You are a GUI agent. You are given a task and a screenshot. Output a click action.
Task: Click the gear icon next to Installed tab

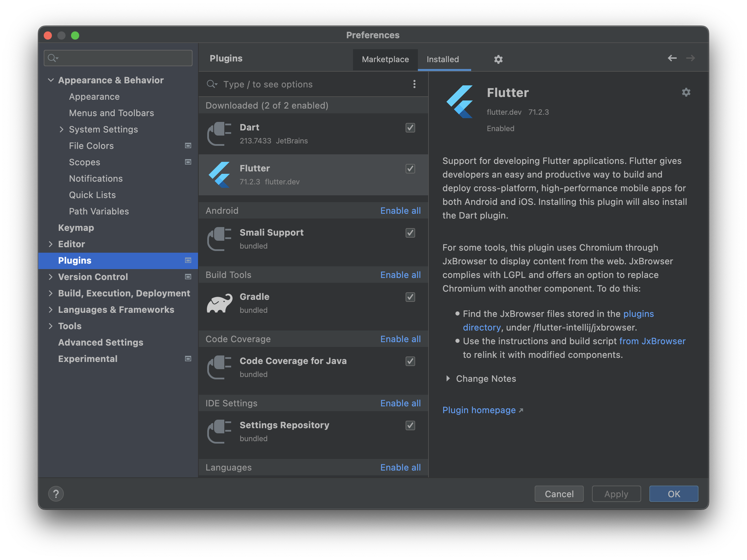pyautogui.click(x=498, y=59)
